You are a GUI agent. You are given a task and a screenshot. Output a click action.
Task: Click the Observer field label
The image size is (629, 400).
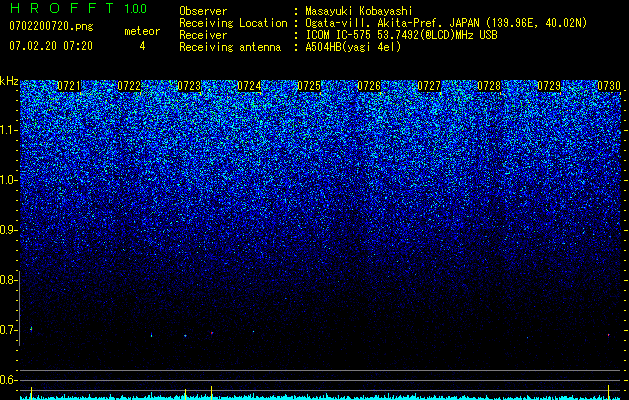point(203,11)
